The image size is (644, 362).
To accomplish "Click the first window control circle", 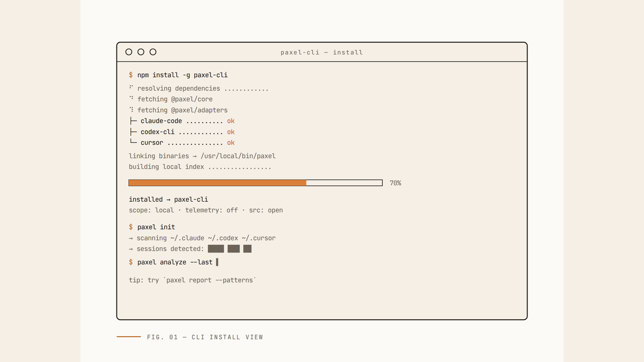I will click(x=129, y=52).
